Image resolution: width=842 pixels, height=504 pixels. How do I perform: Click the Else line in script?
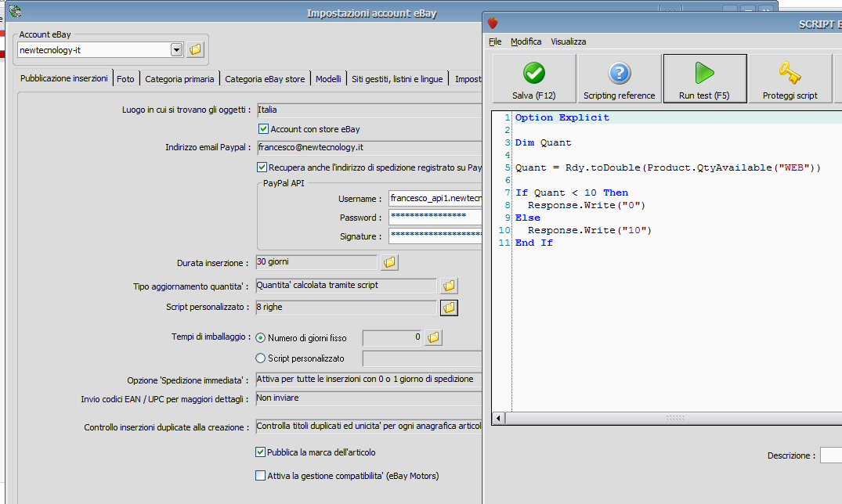pyautogui.click(x=528, y=218)
